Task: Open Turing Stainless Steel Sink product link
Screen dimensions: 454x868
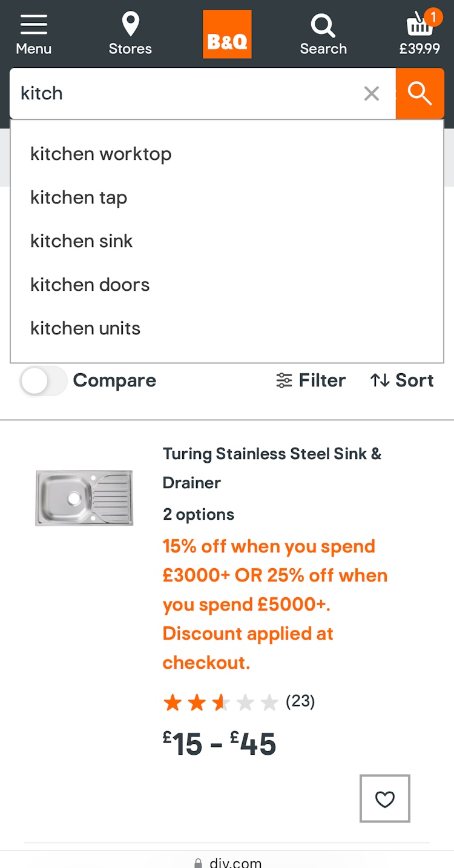Action: [x=272, y=468]
